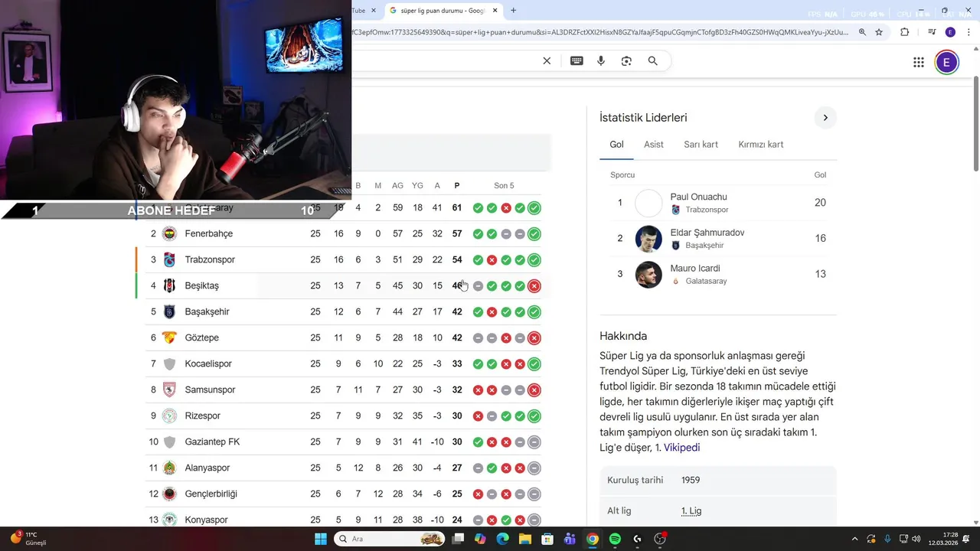The image size is (980, 551).
Task: Click the taskbar search box Ara
Action: [x=390, y=539]
